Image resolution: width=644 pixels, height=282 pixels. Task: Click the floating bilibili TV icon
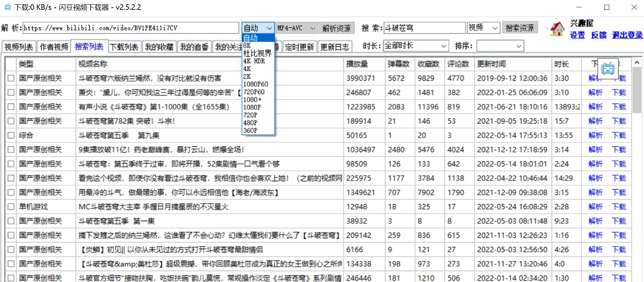[607, 68]
